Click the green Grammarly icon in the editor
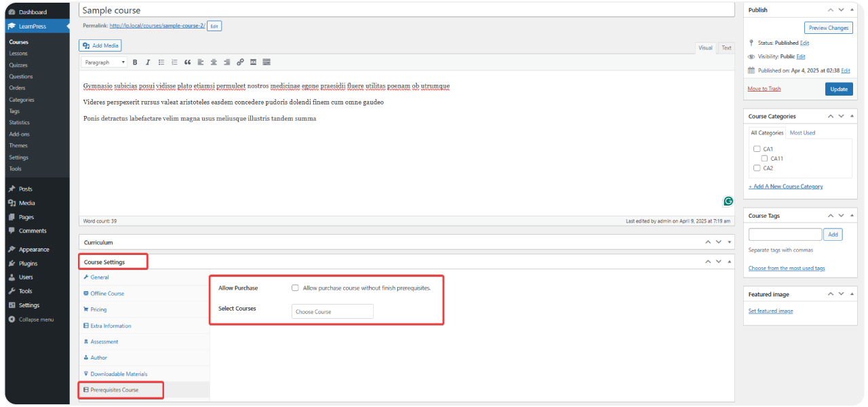868x407 pixels. pyautogui.click(x=728, y=201)
